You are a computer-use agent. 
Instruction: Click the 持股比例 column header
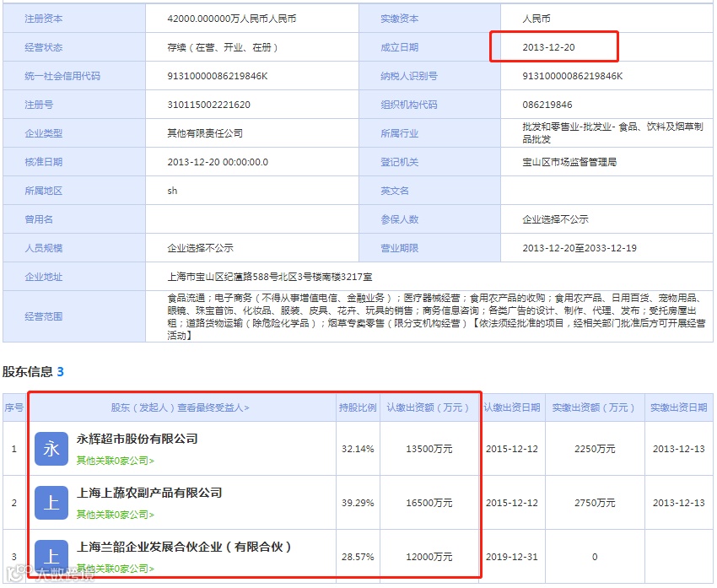(x=358, y=407)
